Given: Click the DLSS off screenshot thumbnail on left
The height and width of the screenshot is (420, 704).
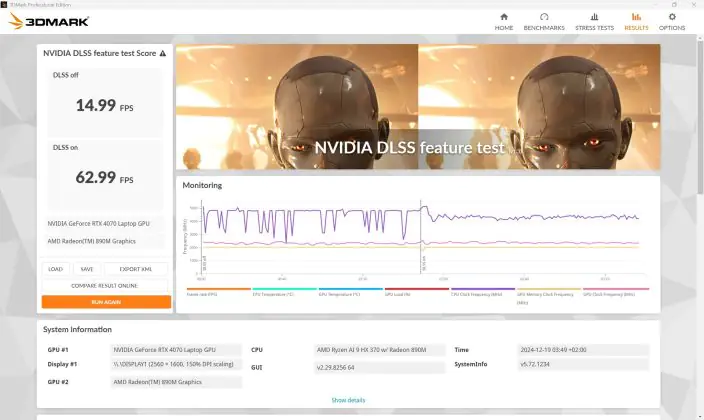Looking at the screenshot, I should (297, 106).
